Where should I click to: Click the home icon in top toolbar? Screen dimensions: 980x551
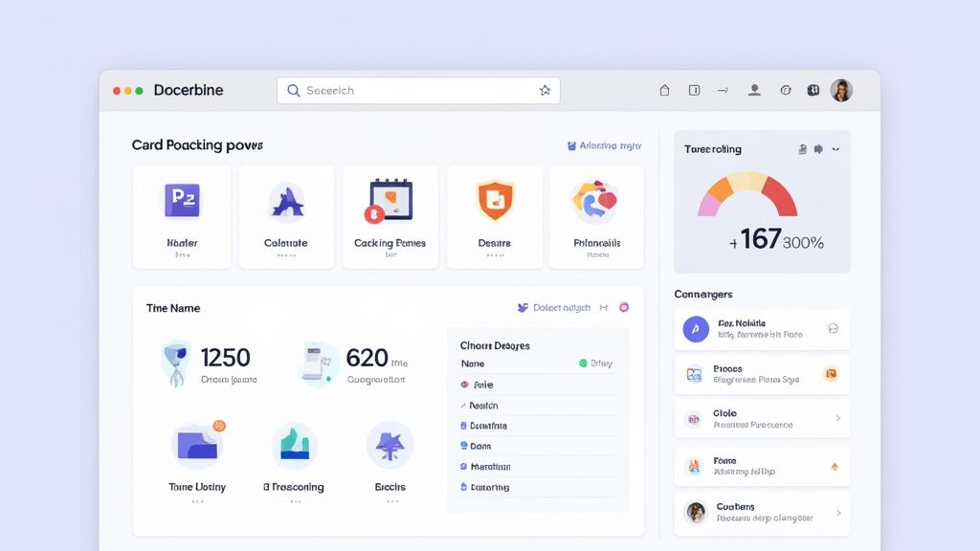click(x=664, y=90)
